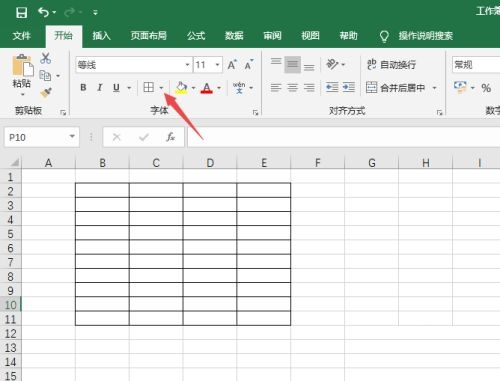Open the 数据 ribbon tab
500x381 pixels.
234,36
